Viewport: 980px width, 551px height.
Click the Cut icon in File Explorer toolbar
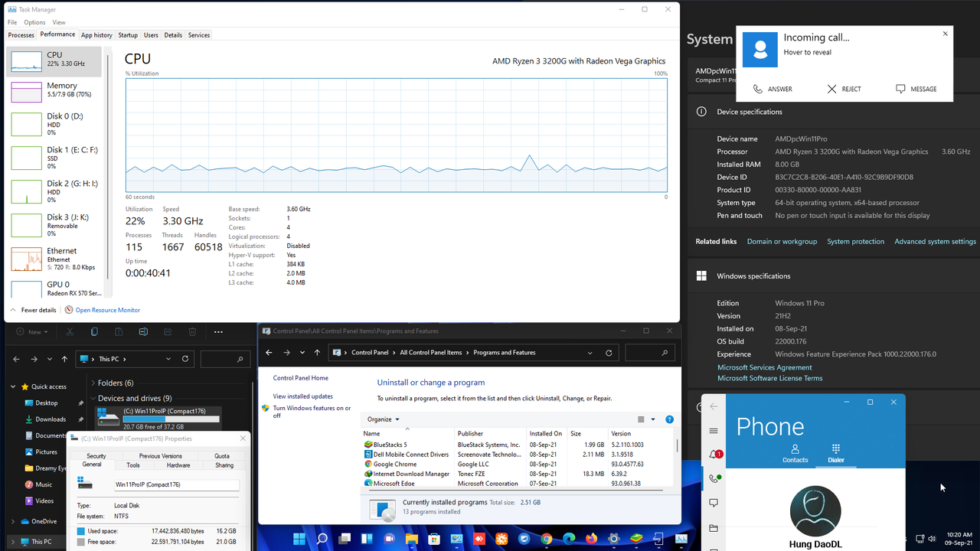coord(70,332)
